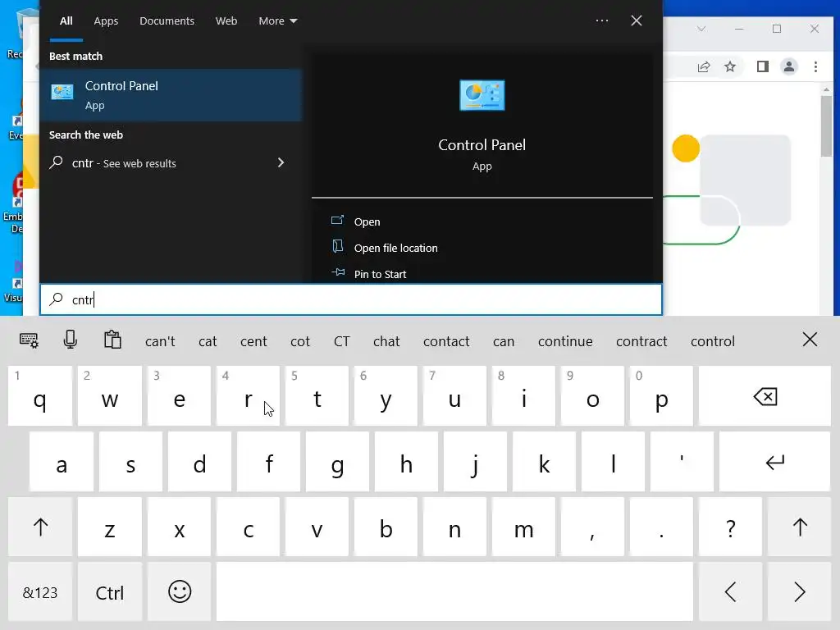Image resolution: width=840 pixels, height=630 pixels.
Task: Tap the backspace key
Action: tap(765, 396)
